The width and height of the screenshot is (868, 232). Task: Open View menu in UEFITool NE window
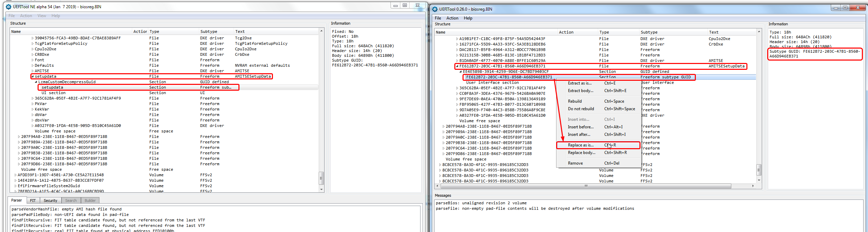(x=42, y=16)
